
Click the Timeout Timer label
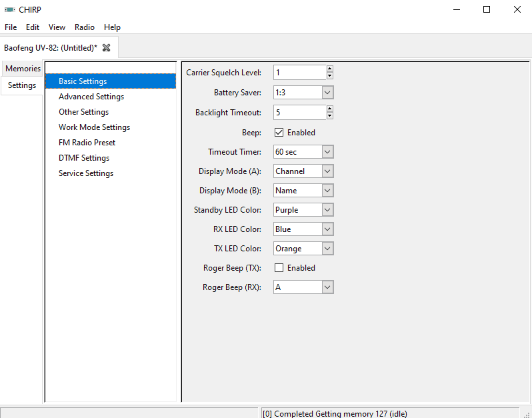tap(235, 152)
